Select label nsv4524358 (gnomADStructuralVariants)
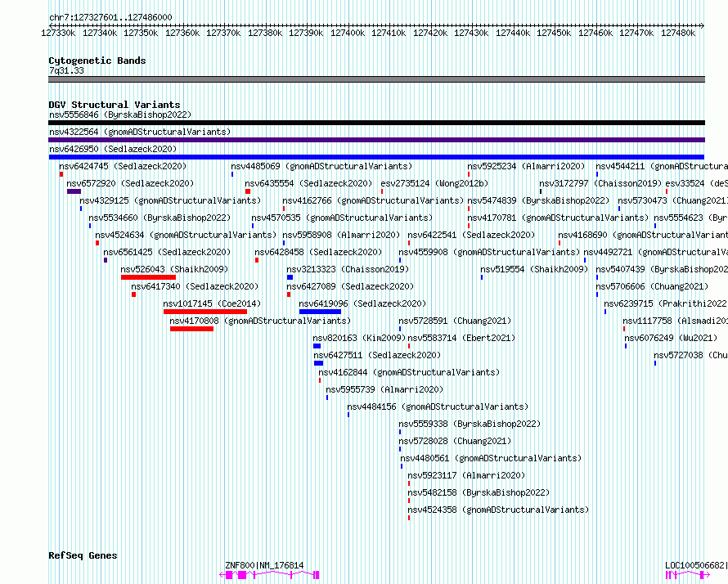Image resolution: width=728 pixels, height=584 pixels. coord(498,510)
